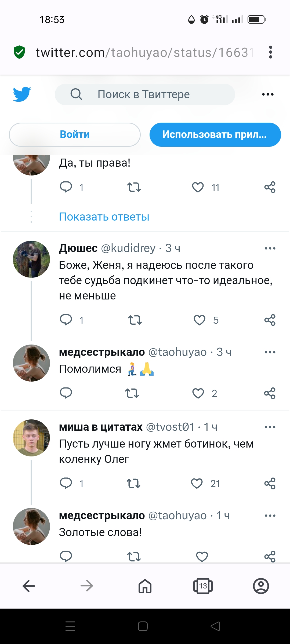Viewport: 290px width, 644px height.
Task: Open more options on миша в цитатах tweet
Action: 270,427
